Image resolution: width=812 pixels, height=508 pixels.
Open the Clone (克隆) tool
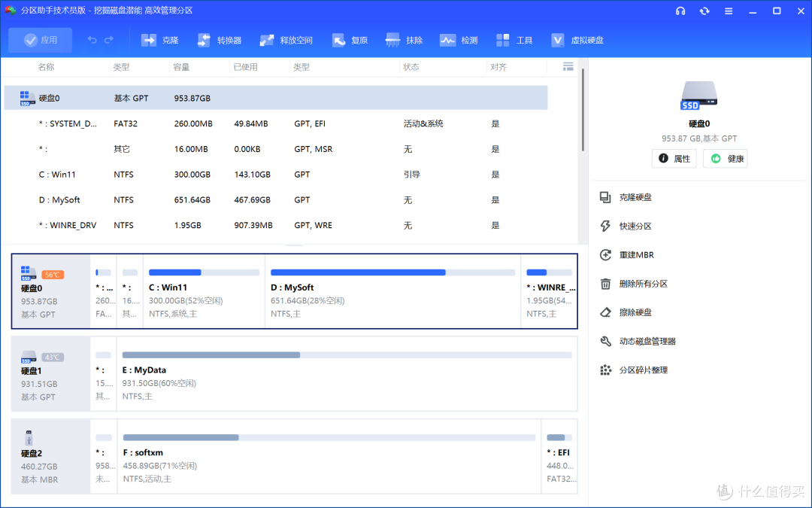click(160, 40)
